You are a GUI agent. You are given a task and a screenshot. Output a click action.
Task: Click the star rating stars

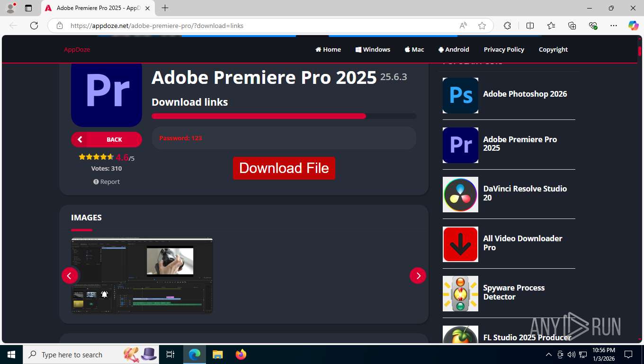(96, 157)
